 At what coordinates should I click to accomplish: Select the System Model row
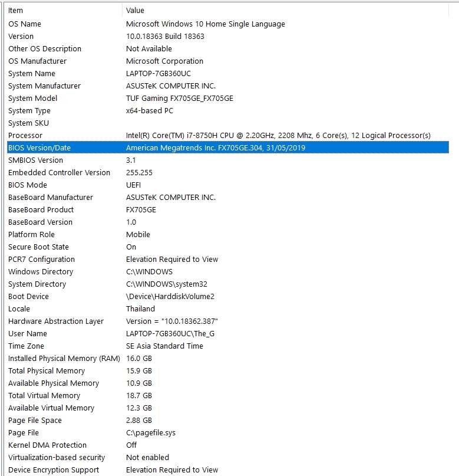[x=227, y=99]
